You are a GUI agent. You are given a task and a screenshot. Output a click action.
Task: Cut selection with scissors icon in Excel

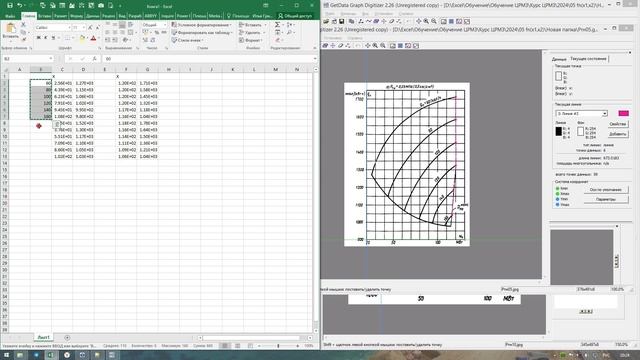point(23,25)
